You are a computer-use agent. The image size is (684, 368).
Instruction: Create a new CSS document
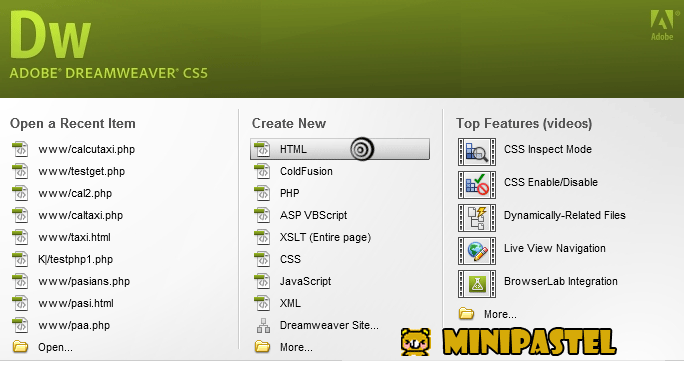click(x=290, y=259)
